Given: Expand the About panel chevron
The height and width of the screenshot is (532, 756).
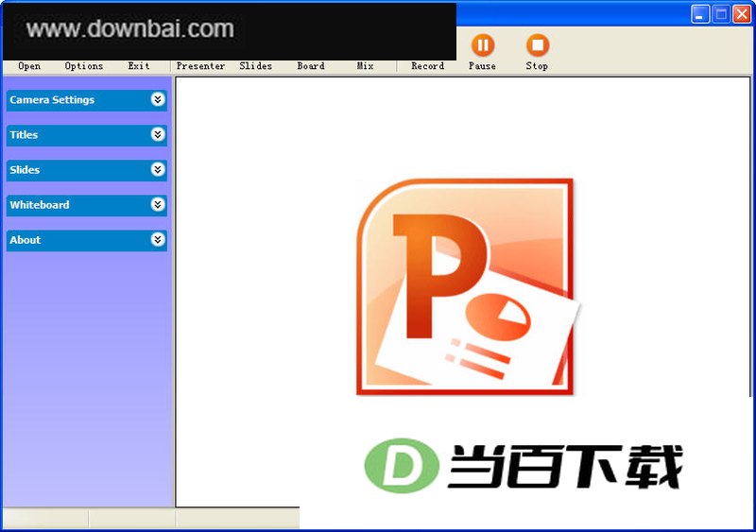Looking at the screenshot, I should coord(158,240).
